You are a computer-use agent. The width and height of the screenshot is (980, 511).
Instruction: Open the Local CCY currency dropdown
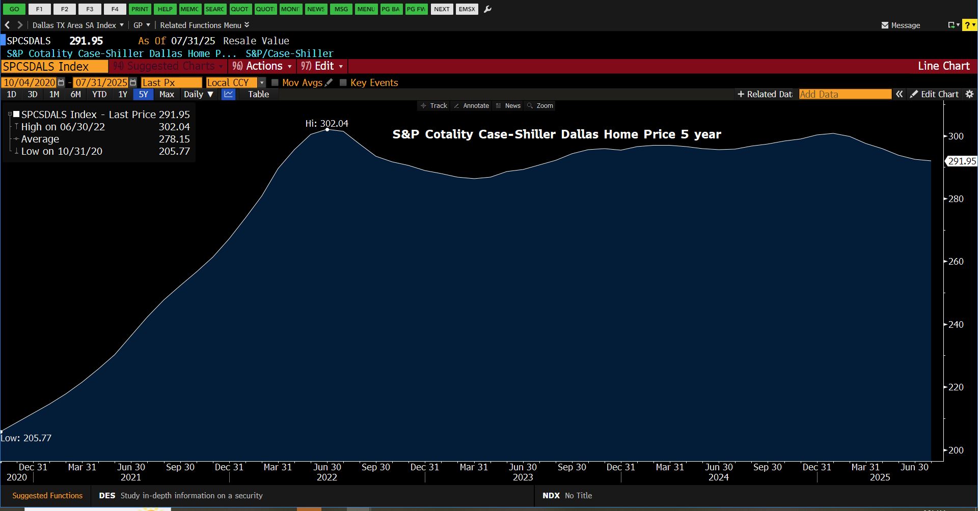point(262,82)
